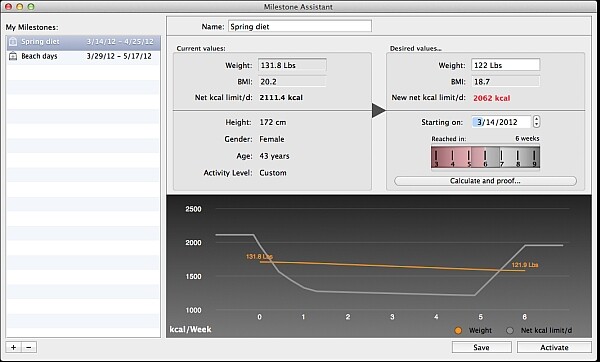Viewport: 600px width, 362px height.
Task: Click the Starting on date field
Action: [x=501, y=122]
